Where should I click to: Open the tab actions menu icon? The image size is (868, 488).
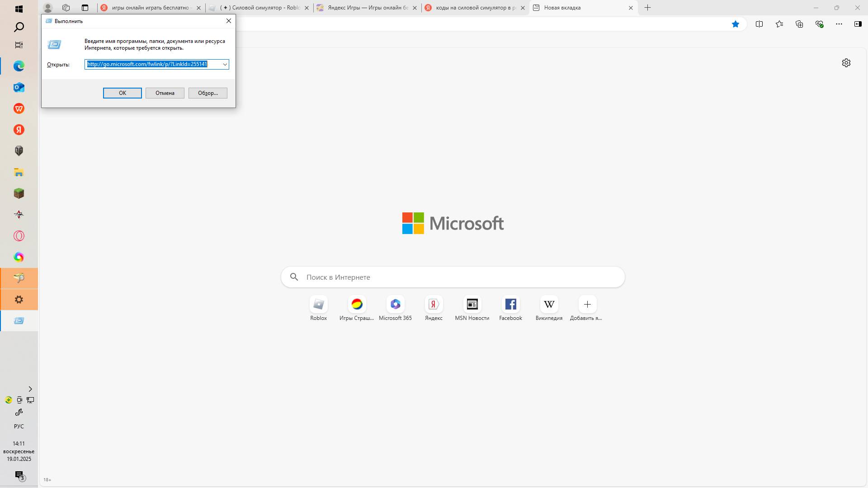pos(85,8)
